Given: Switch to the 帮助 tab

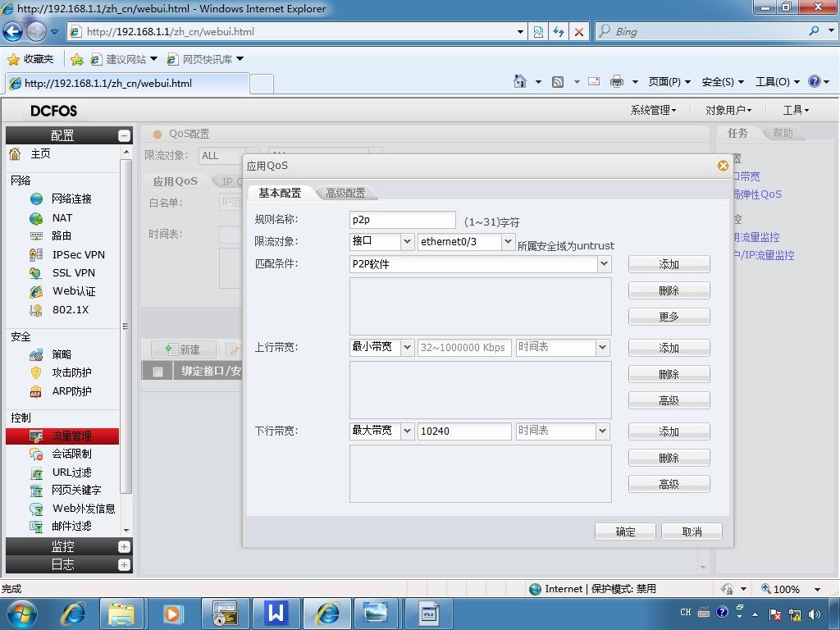Looking at the screenshot, I should click(783, 133).
